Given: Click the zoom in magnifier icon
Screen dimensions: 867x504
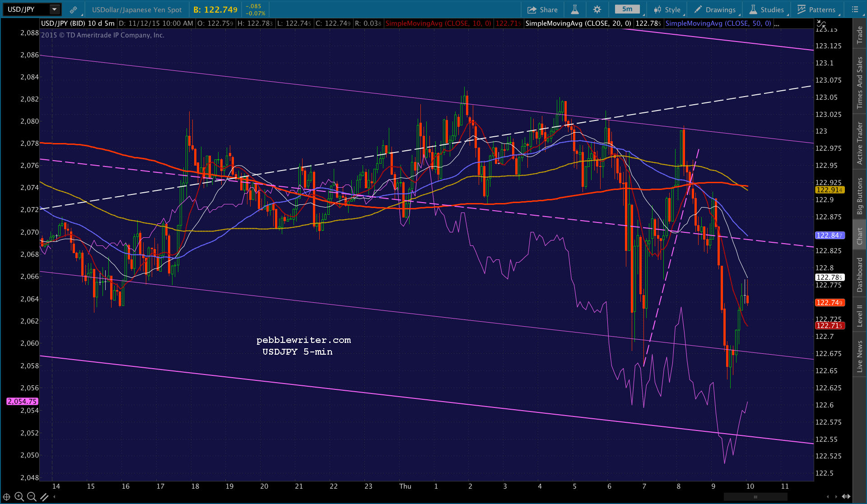Looking at the screenshot, I should [19, 497].
